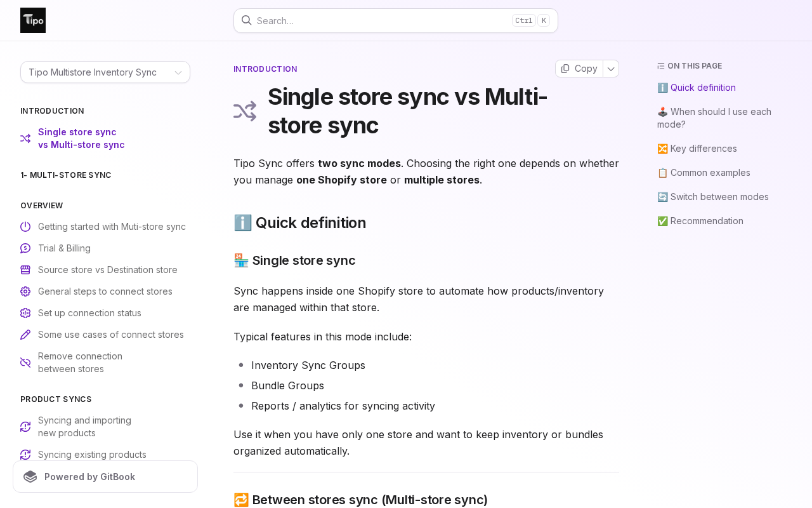Open Syncing existing products page

pos(92,455)
